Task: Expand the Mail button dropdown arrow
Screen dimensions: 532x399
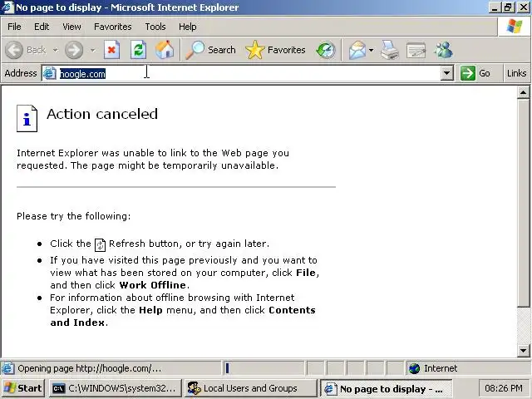Action: [372, 50]
